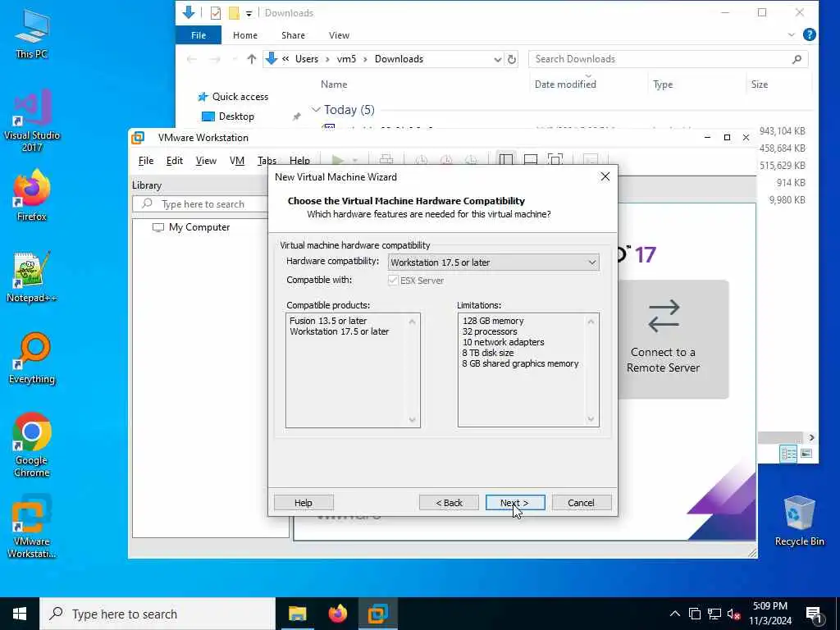840x630 pixels.
Task: Click the Explorer horizontal scrollbar right arrow
Action: 811,438
